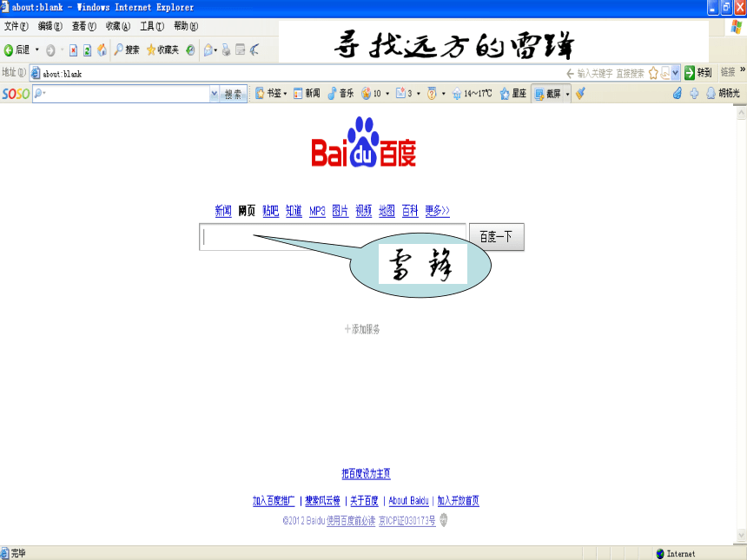The width and height of the screenshot is (747, 560).
Task: Expand the 书签 dropdown arrow
Action: coord(285,94)
